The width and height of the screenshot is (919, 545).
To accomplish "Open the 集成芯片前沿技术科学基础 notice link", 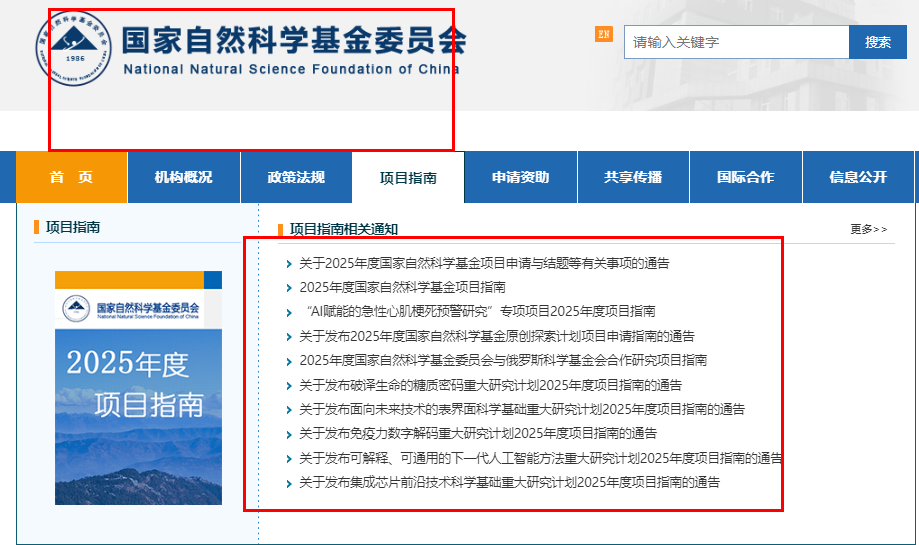I will 509,482.
